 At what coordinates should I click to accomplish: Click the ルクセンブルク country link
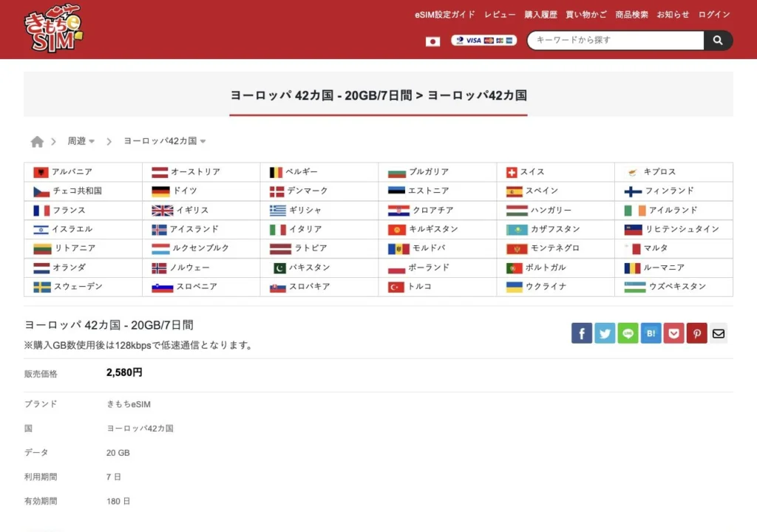click(x=201, y=248)
